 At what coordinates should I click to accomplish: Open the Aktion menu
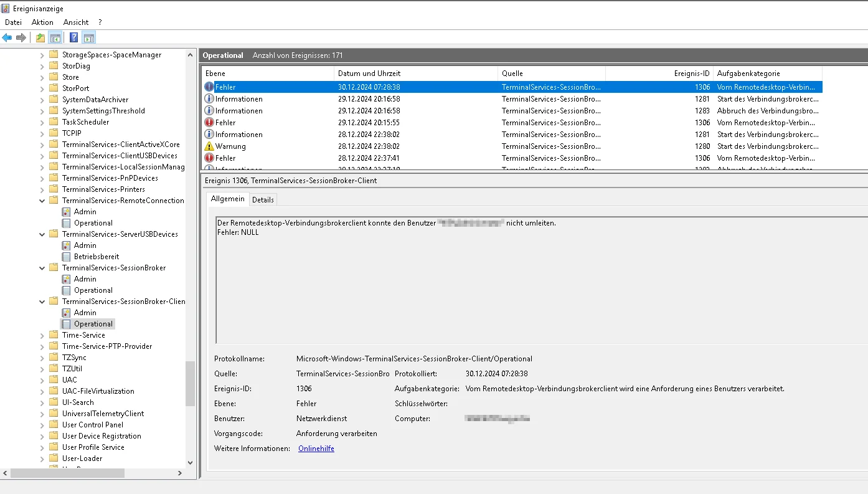coord(42,22)
